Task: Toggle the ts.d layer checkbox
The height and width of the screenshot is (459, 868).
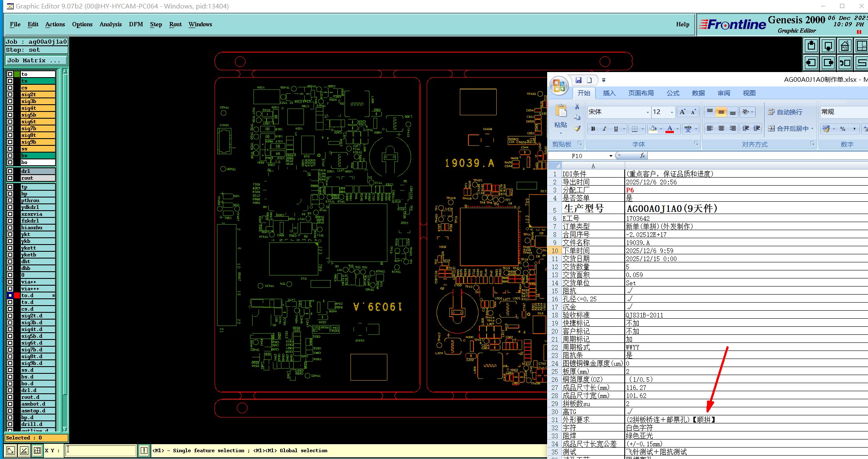Action: click(10, 302)
